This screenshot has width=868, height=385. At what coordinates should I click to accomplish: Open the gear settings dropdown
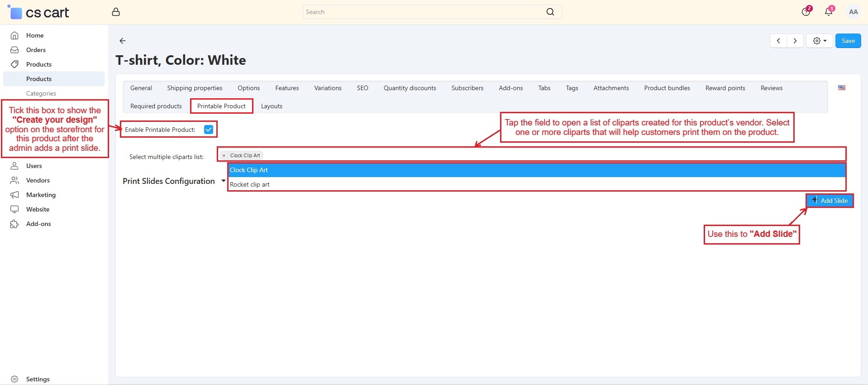coord(819,41)
